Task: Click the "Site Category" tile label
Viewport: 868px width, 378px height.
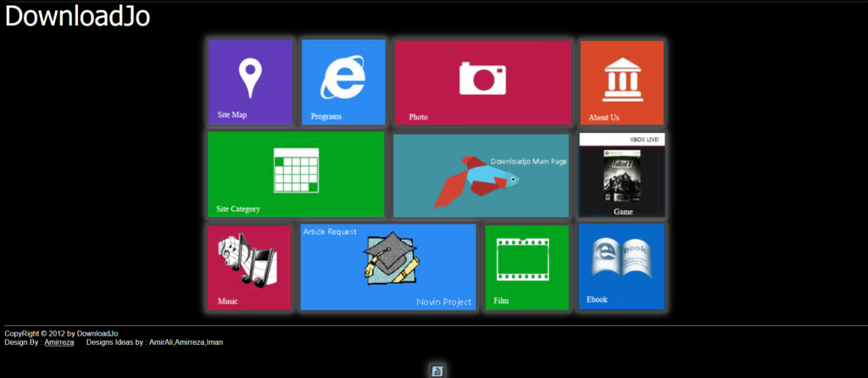Action: (238, 208)
